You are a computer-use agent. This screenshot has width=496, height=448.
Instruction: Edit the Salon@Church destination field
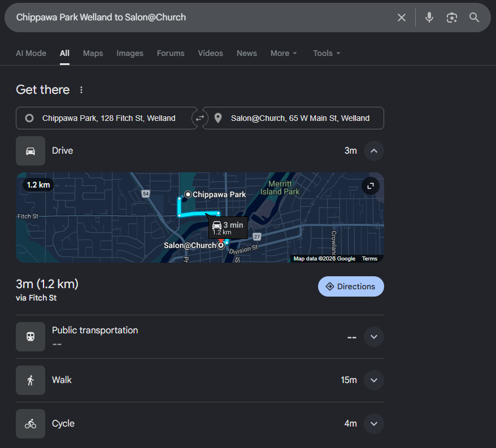(293, 118)
